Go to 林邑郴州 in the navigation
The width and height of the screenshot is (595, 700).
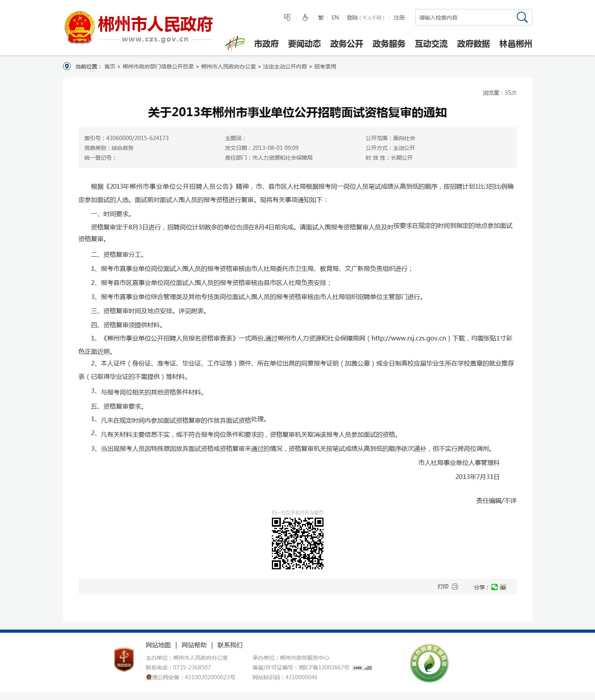[515, 44]
